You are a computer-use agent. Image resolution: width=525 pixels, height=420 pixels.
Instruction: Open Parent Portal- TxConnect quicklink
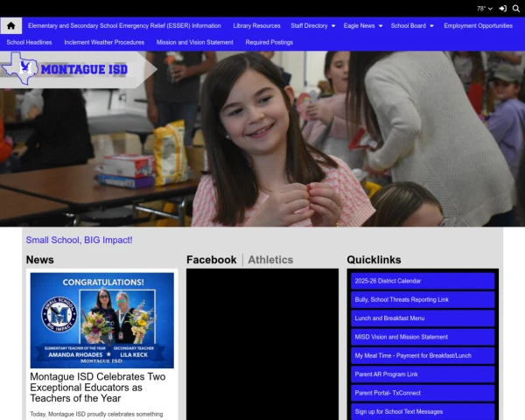point(423,393)
